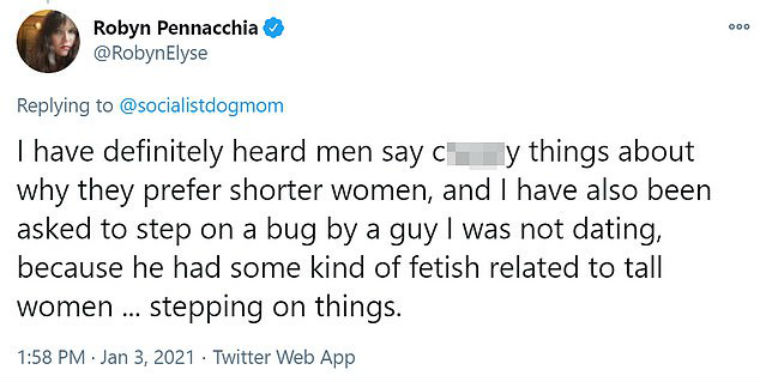Click the phrase 'and I have also been'
Image resolution: width=760 pixels, height=382 pixels.
[x=576, y=191]
